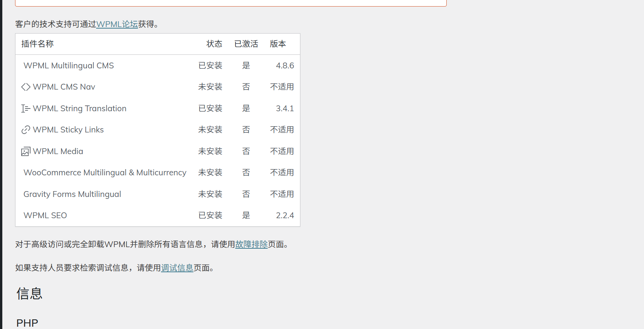Image resolution: width=644 pixels, height=329 pixels.
Task: Click the WPML Sticky Links chain icon
Action: coord(26,130)
